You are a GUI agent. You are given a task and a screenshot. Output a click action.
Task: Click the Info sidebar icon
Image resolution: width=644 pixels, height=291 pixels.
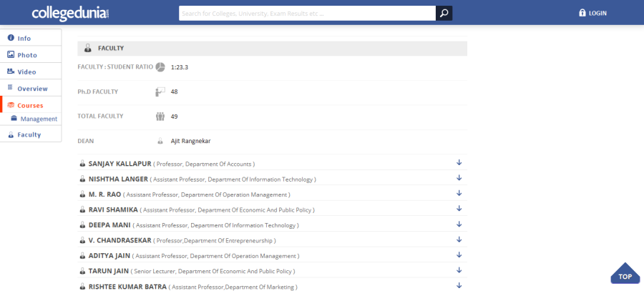point(11,38)
